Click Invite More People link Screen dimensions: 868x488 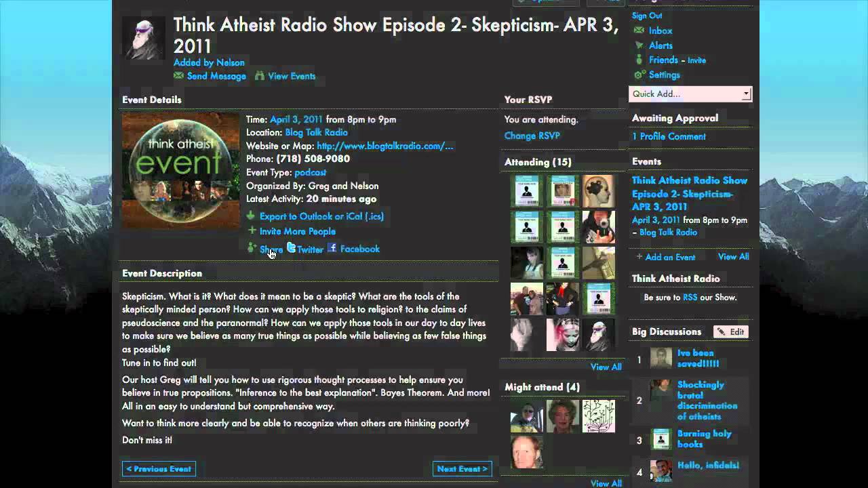coord(297,231)
